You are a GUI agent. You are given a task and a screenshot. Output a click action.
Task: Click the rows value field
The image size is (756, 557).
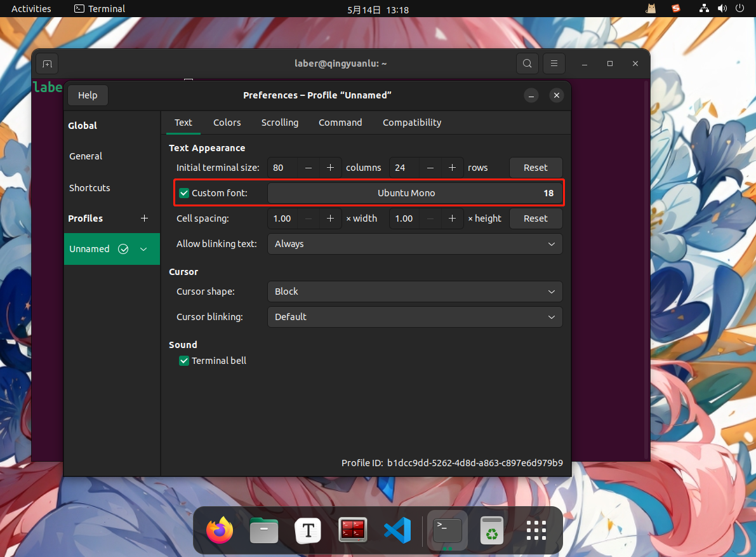(x=405, y=168)
